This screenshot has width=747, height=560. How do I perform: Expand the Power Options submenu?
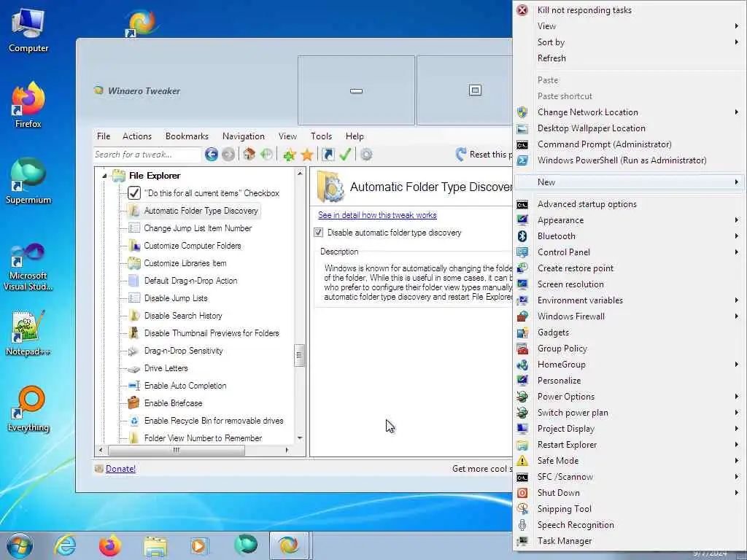click(737, 396)
